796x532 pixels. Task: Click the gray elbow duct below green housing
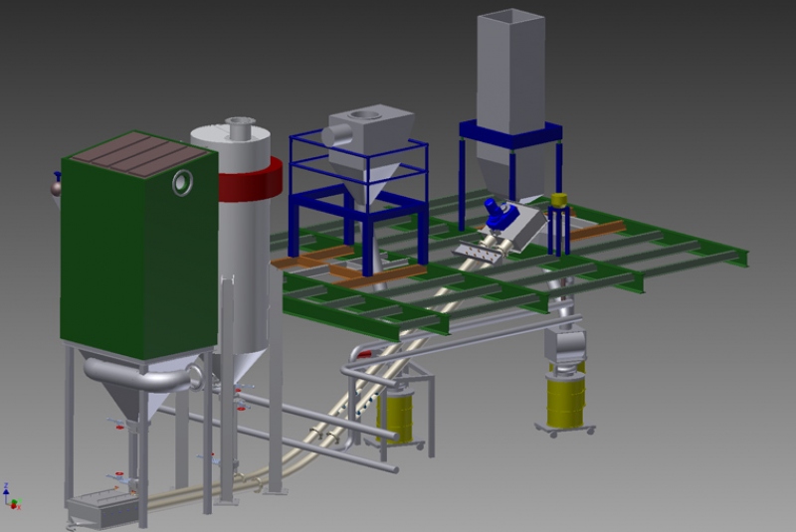pos(139,374)
